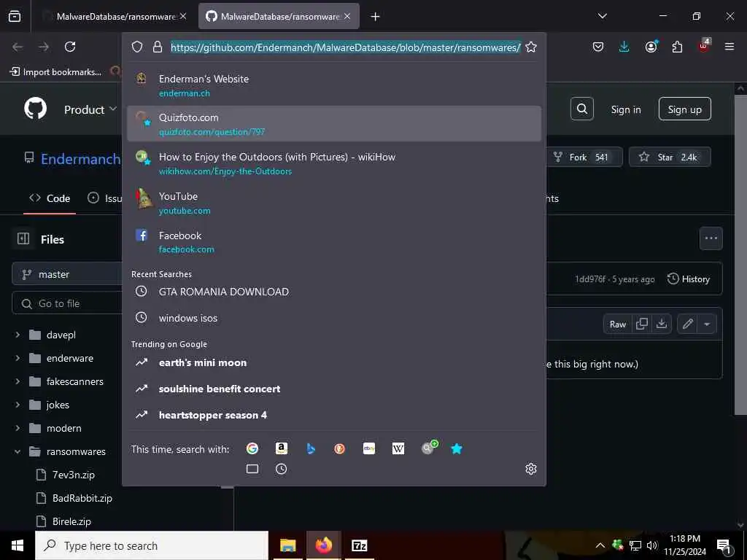Select trending heartstopper season 4

tap(334, 415)
